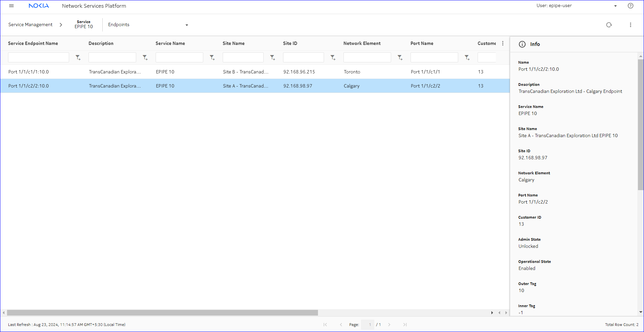Click the Info panel icon
Screen dimensions: 644x332
pos(522,44)
